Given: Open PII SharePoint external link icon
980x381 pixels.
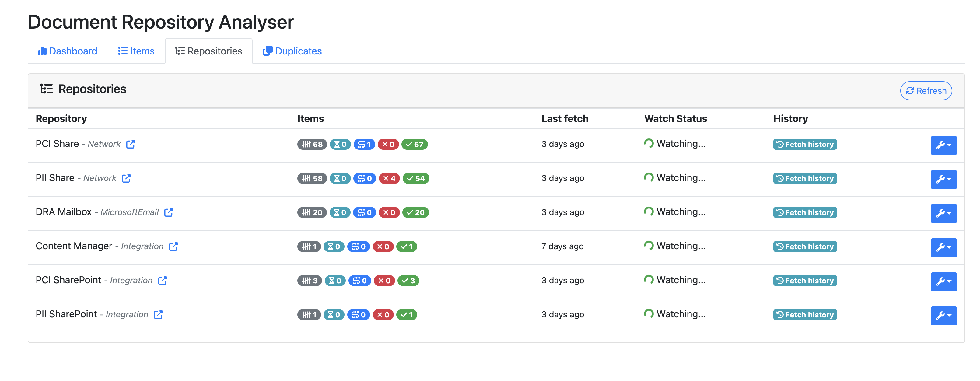Looking at the screenshot, I should coord(158,314).
